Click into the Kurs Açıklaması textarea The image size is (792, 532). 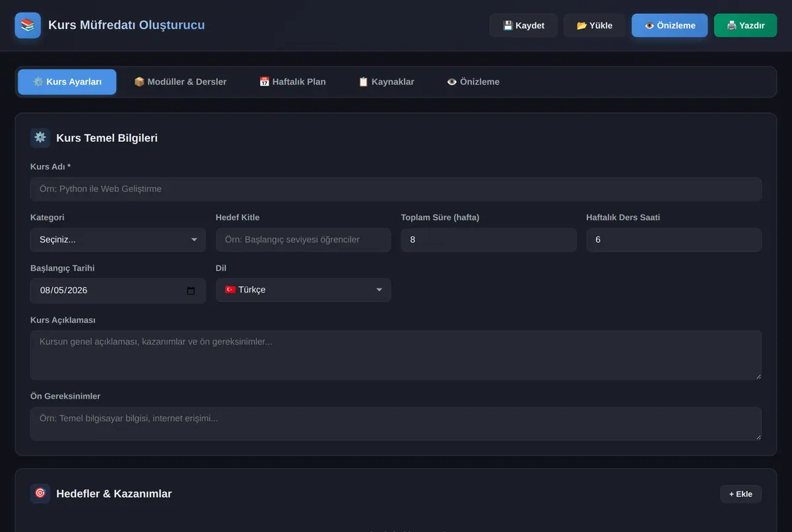[396, 355]
